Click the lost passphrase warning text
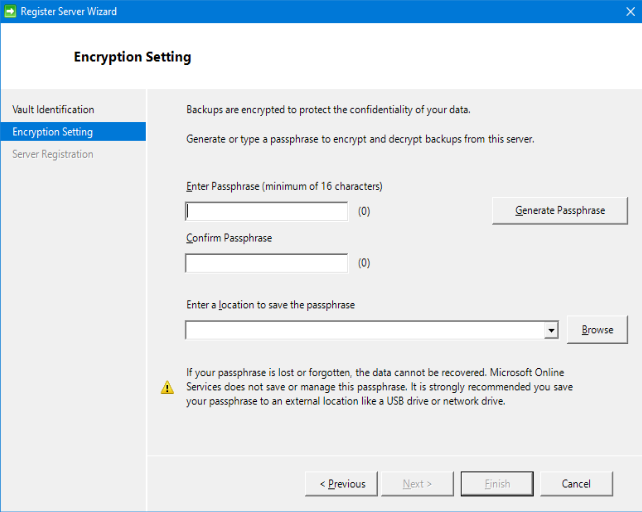642x512 pixels. (x=380, y=386)
